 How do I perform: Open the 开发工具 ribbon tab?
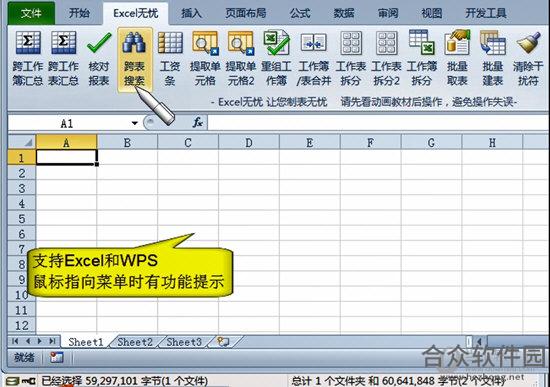(x=486, y=13)
